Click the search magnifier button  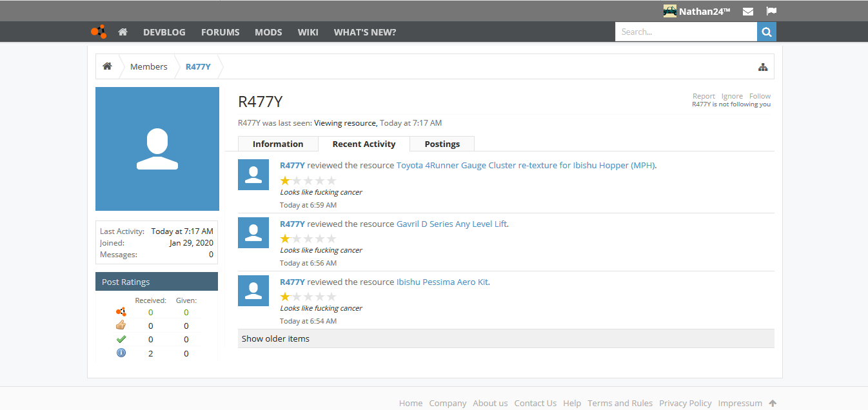pyautogui.click(x=767, y=32)
